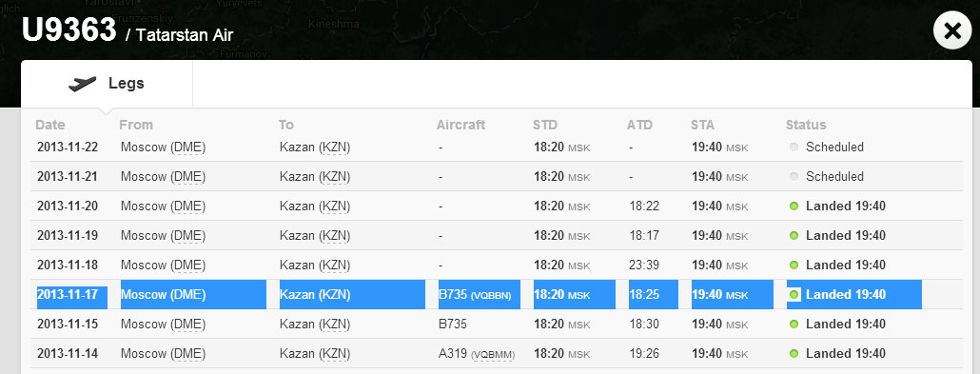This screenshot has width=980, height=374.
Task: Select Landed 19:40 status for 2013-11-19
Action: point(846,236)
